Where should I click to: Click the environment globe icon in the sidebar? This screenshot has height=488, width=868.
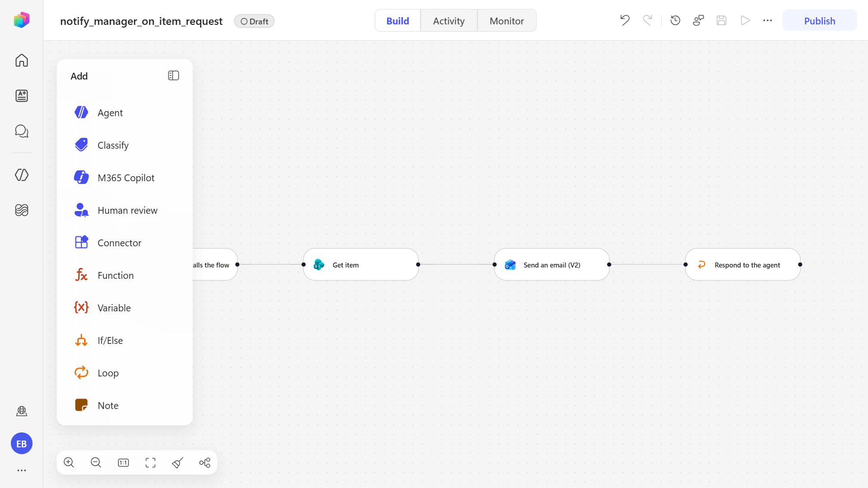pos(21,411)
